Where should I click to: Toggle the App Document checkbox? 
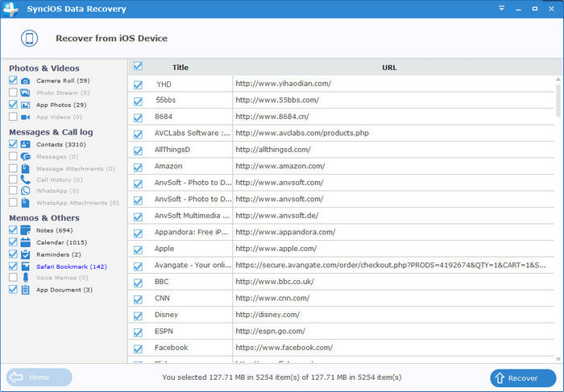pos(13,289)
